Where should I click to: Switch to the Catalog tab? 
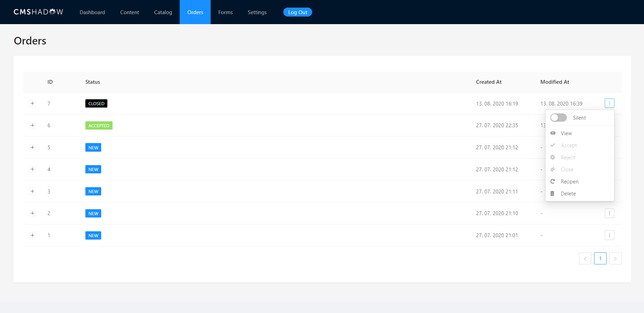tap(163, 12)
